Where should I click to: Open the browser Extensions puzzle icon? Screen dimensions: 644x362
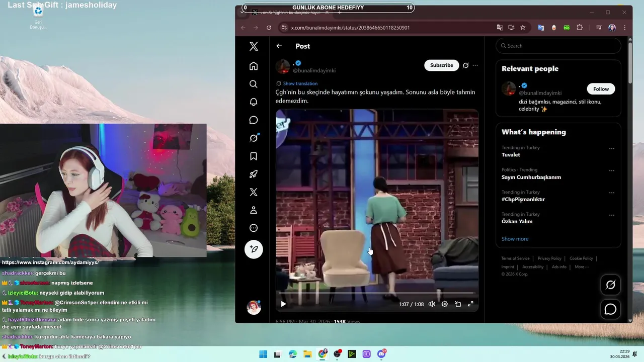pos(580,28)
